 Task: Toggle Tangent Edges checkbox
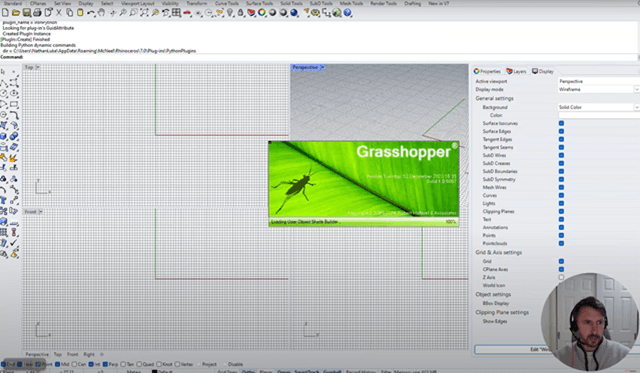pyautogui.click(x=561, y=139)
